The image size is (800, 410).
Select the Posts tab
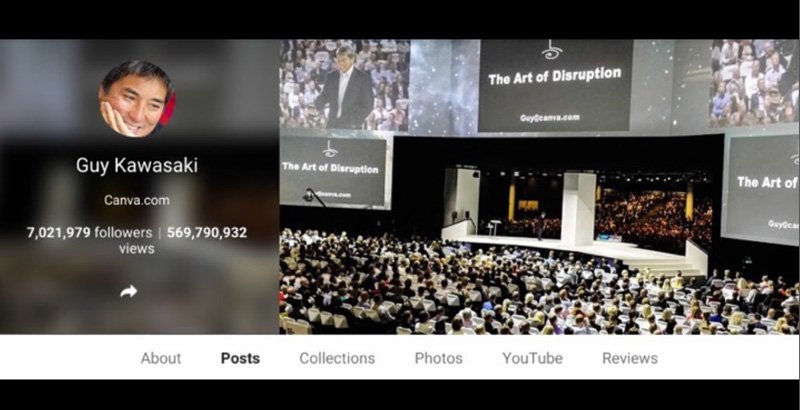[240, 358]
